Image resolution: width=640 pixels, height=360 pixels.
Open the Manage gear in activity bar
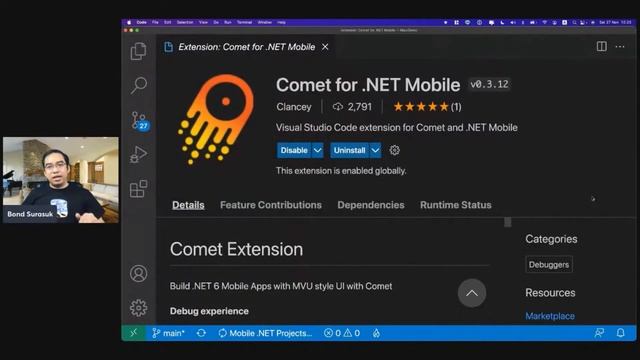[138, 308]
